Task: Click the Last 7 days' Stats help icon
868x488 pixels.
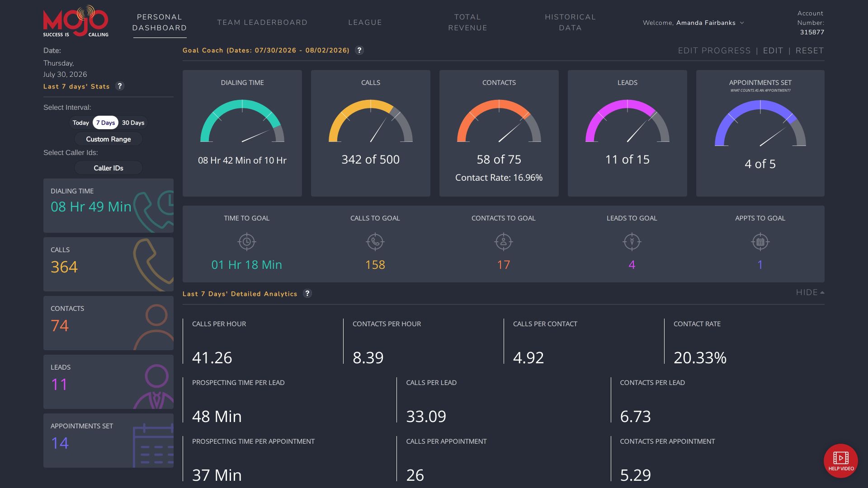Action: click(x=120, y=86)
